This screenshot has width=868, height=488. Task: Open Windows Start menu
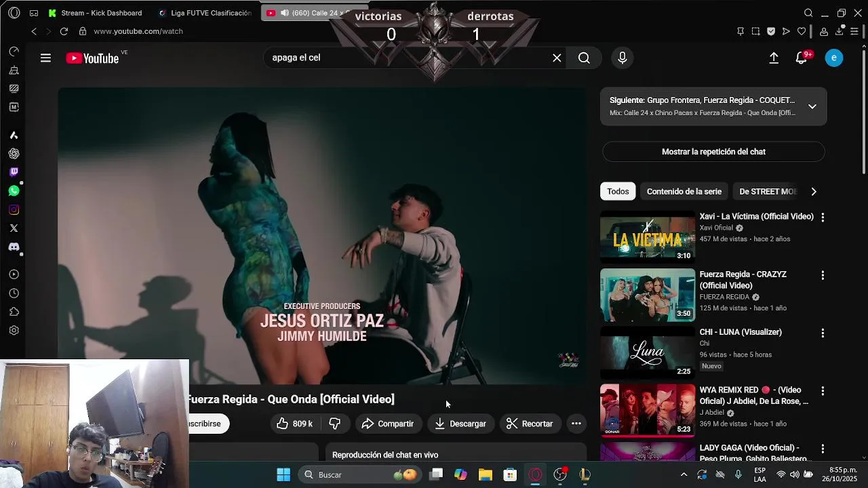point(283,474)
